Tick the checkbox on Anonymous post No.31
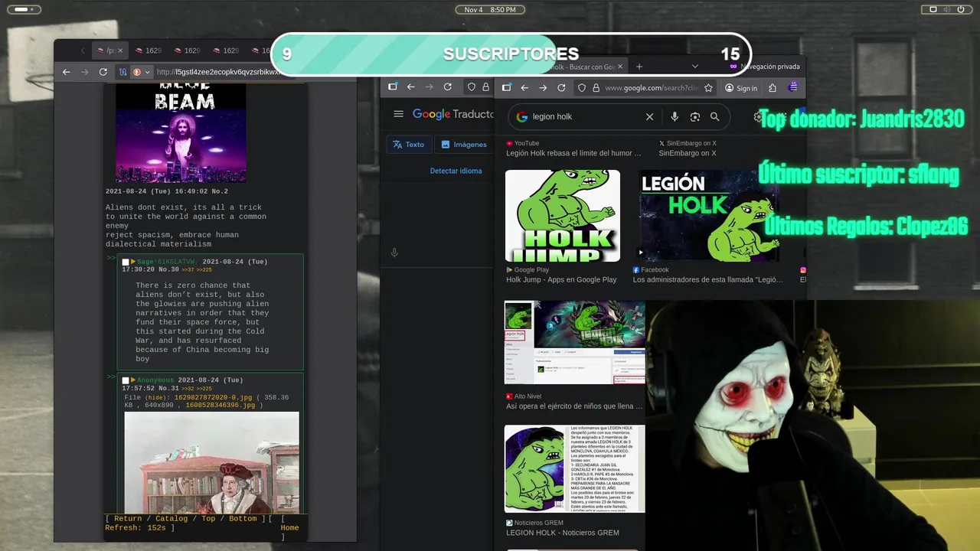The height and width of the screenshot is (551, 980). [x=126, y=380]
